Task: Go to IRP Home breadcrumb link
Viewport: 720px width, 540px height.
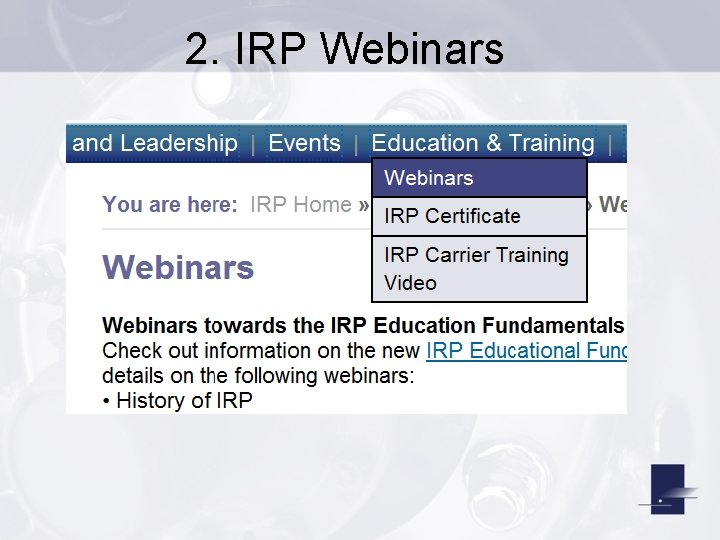Action: [301, 204]
